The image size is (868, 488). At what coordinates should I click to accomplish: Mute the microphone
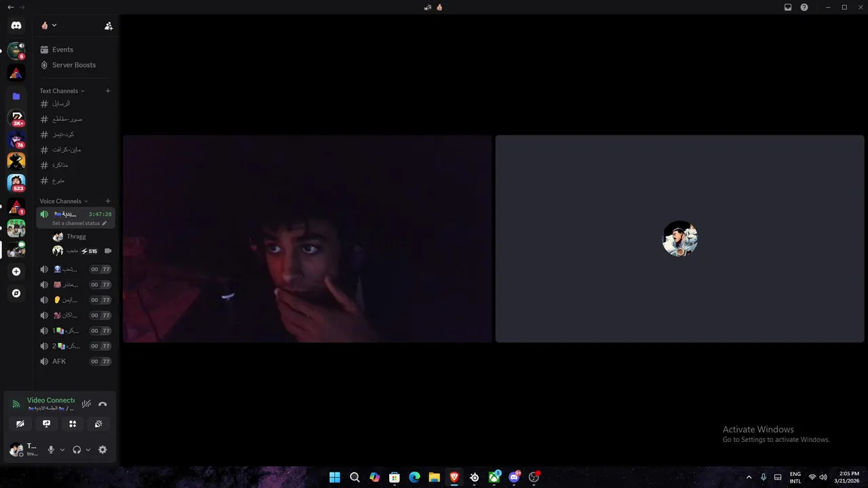tap(51, 449)
